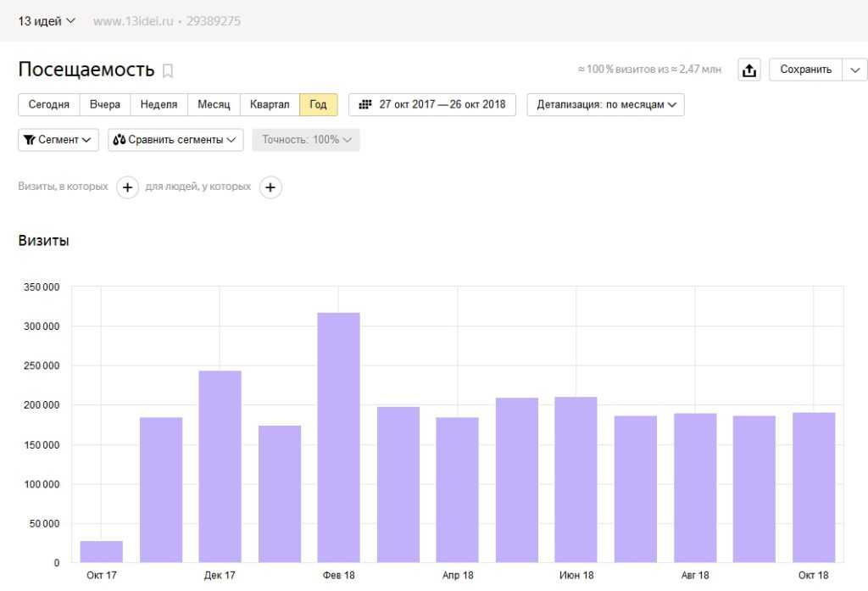Image resolution: width=868 pixels, height=591 pixels.
Task: Open the Точность: 100% dropdown
Action: point(305,140)
